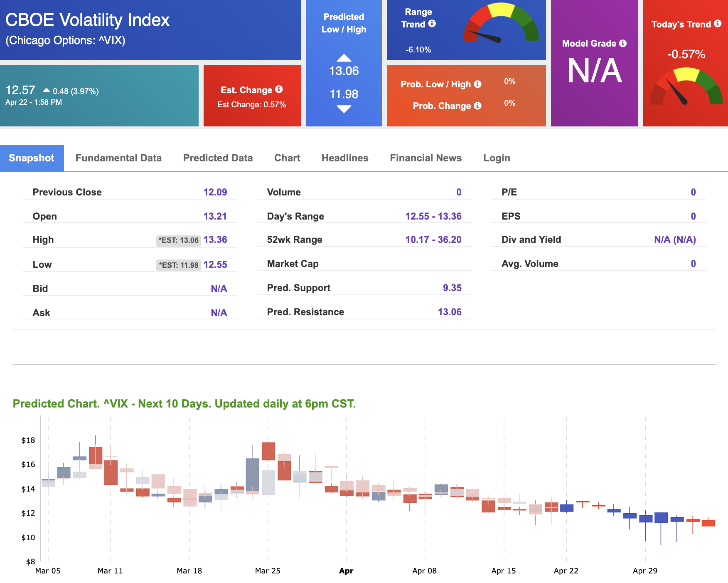Click the Previous Close value 12.09
728x583 pixels.
pyautogui.click(x=215, y=192)
